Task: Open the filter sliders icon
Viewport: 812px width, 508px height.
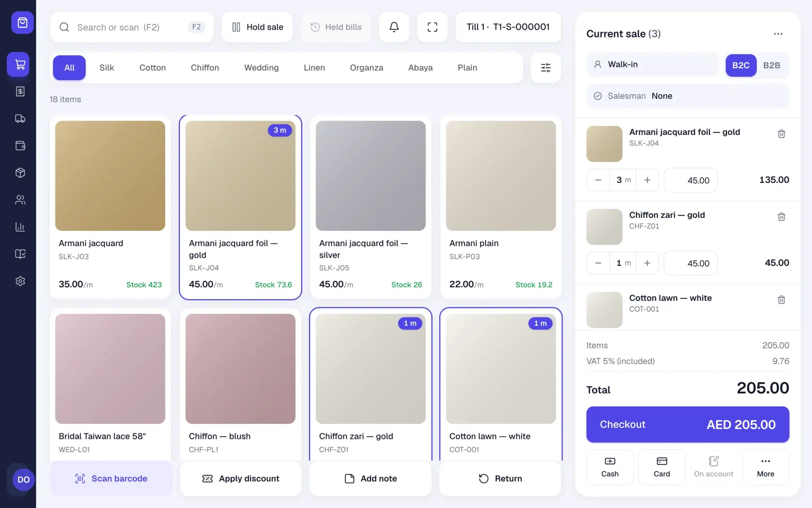Action: click(546, 67)
